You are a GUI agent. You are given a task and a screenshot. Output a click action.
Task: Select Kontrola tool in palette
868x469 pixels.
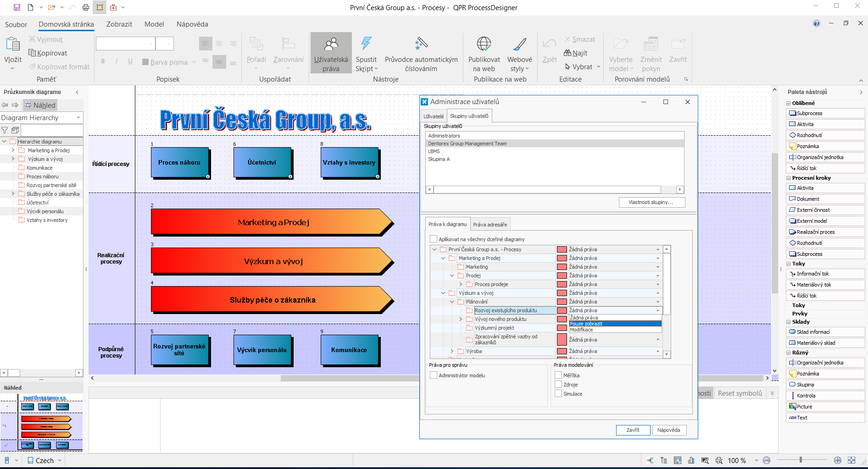pyautogui.click(x=825, y=396)
